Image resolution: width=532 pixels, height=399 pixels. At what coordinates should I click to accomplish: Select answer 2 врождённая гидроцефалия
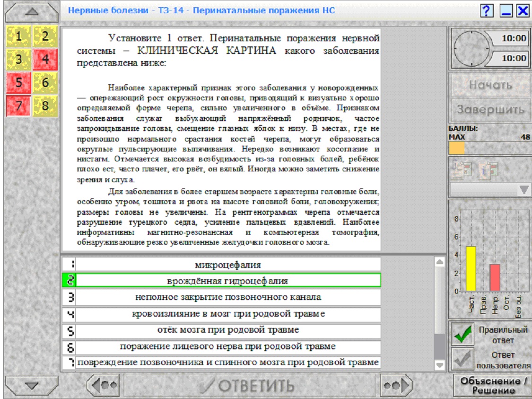(222, 281)
